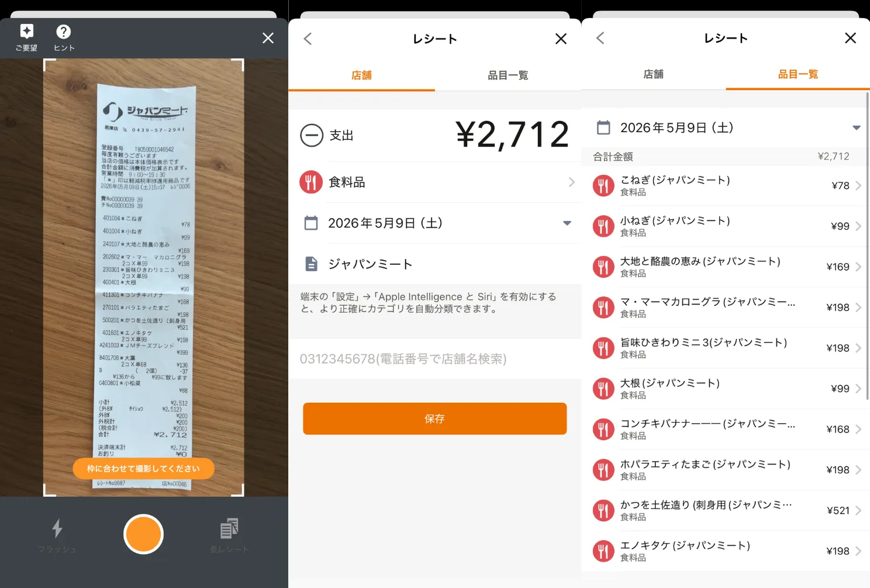The image size is (870, 588).
Task: Tap category icon for エノキタケ item
Action: (x=603, y=551)
